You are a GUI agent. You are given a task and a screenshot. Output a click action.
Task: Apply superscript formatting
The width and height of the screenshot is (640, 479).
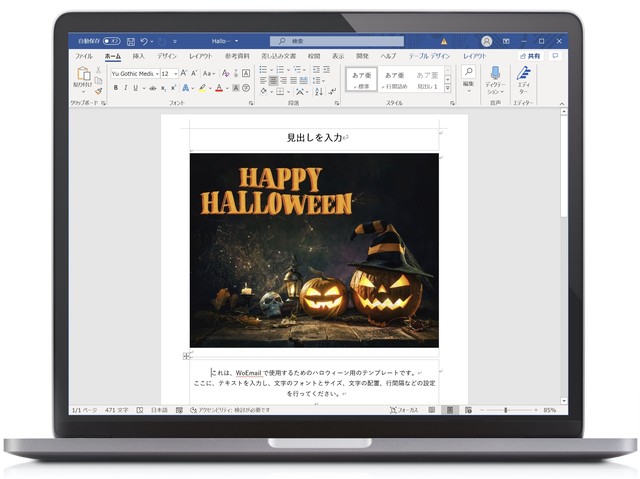point(173,88)
